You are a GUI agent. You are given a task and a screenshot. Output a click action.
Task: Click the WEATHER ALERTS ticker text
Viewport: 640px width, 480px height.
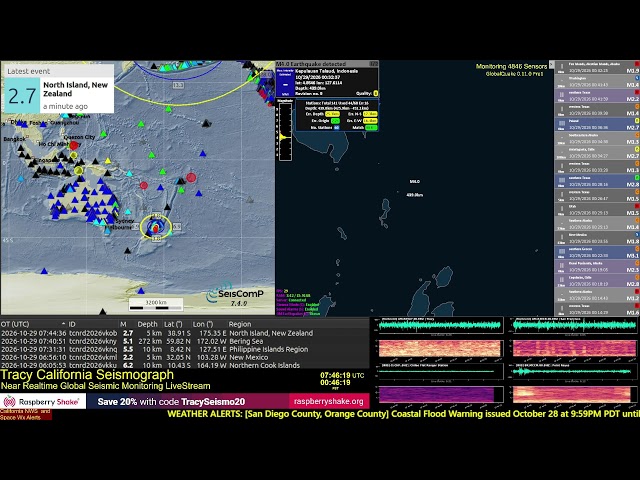(404, 414)
